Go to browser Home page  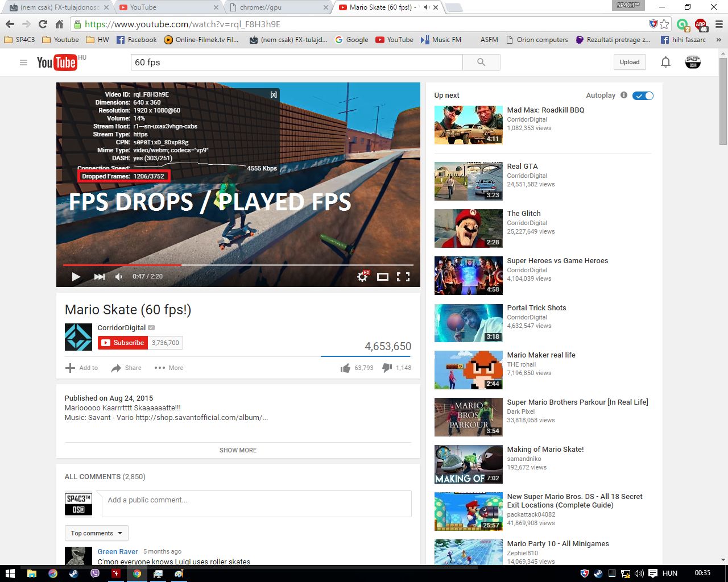[59, 24]
